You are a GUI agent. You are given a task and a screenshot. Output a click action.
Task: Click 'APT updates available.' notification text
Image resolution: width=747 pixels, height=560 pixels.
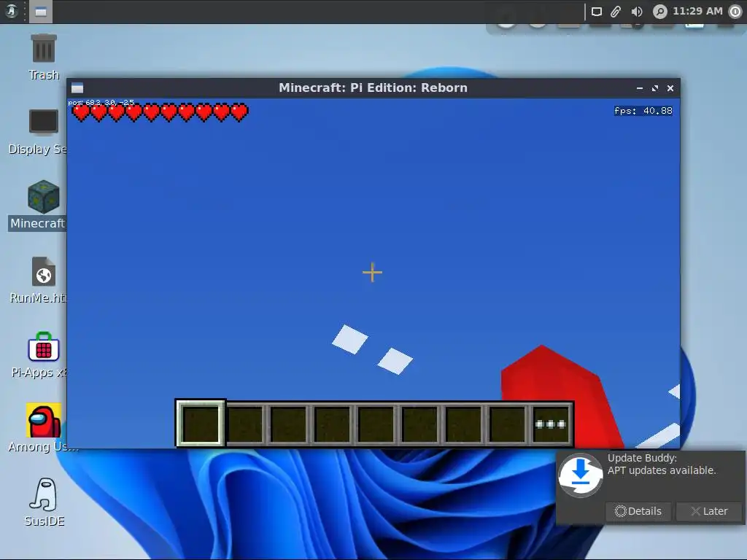point(662,470)
